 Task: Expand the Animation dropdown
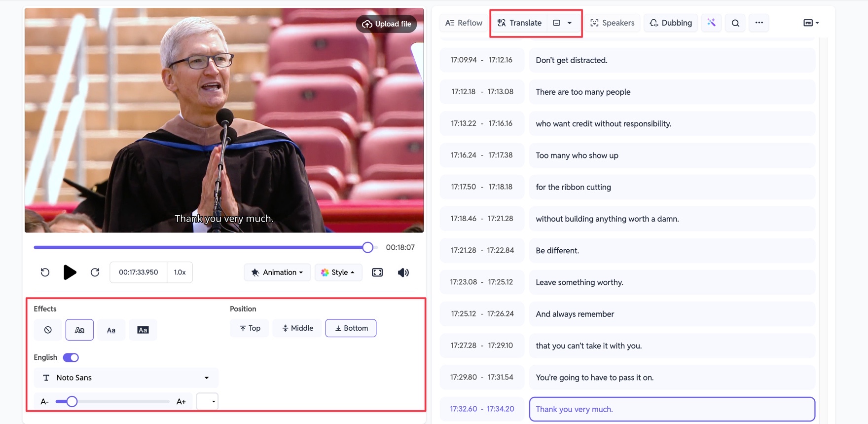tap(277, 272)
